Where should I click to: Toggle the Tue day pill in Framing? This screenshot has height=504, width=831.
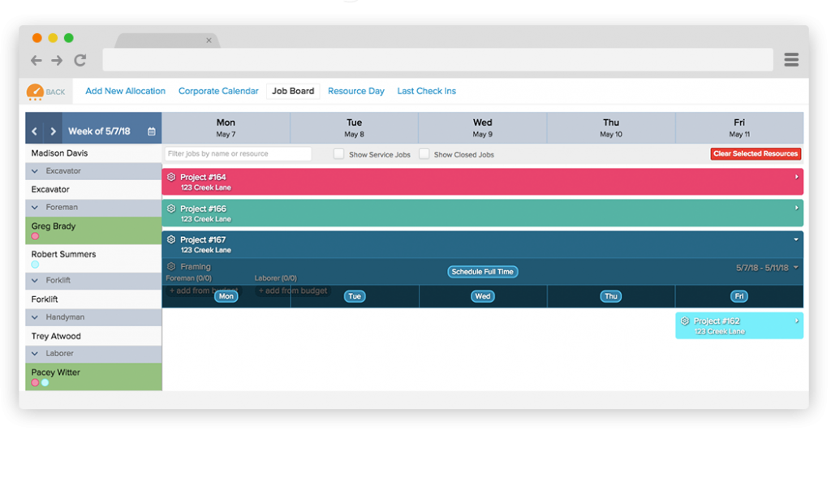tap(355, 296)
